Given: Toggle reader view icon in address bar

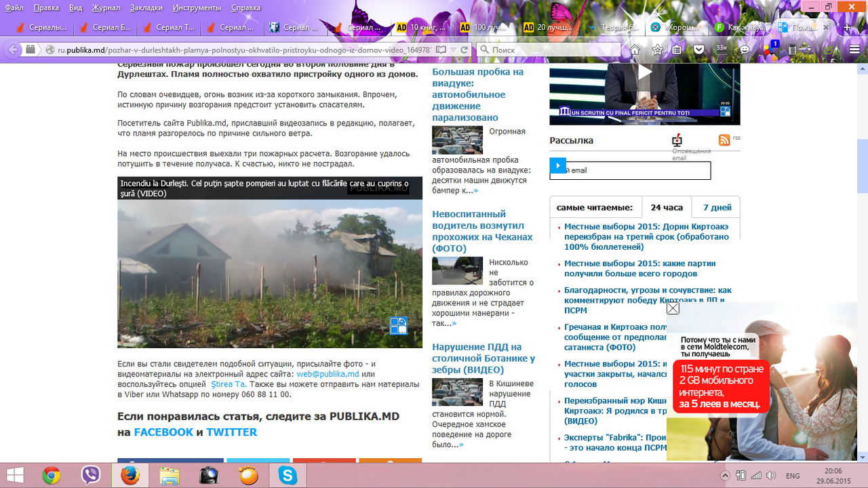Looking at the screenshot, I should tap(441, 50).
